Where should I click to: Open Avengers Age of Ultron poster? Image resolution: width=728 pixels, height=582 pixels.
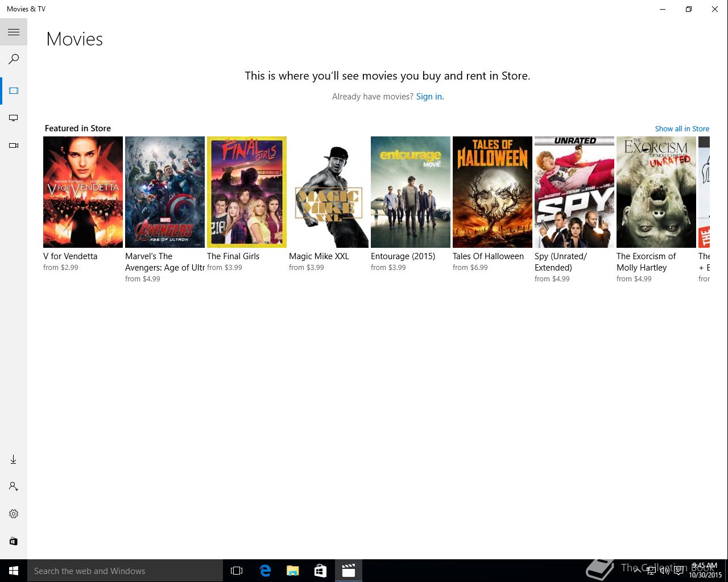(x=165, y=192)
